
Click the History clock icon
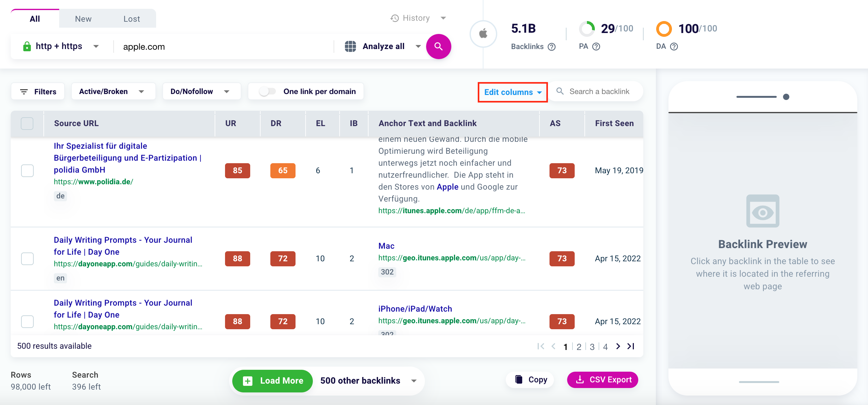point(395,18)
